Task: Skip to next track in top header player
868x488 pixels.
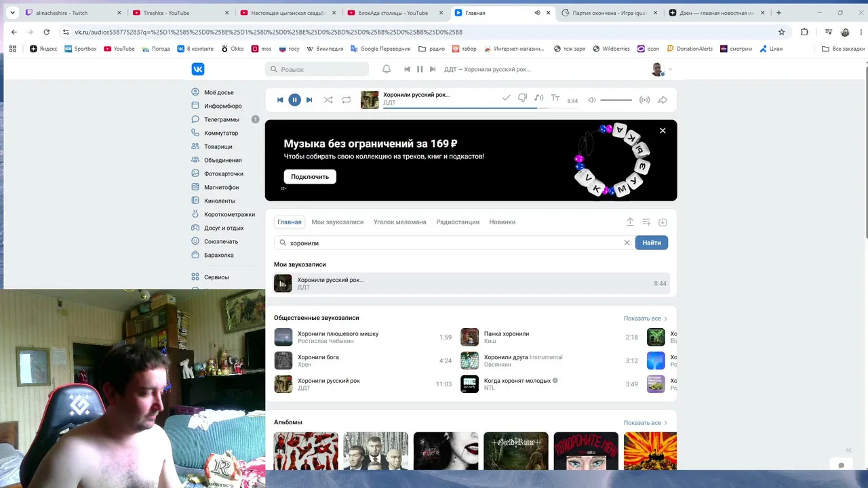Action: coord(433,69)
